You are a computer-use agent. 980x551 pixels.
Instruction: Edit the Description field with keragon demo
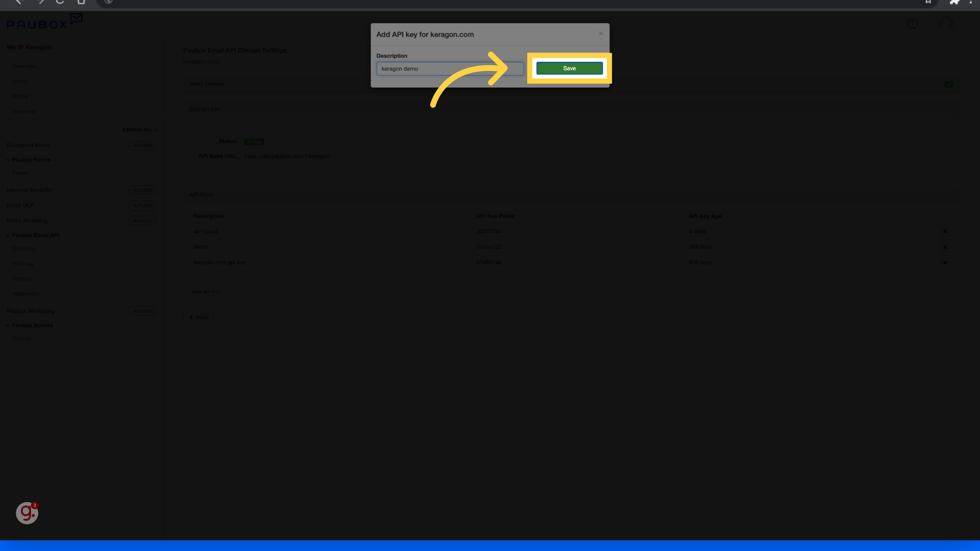[x=450, y=69]
